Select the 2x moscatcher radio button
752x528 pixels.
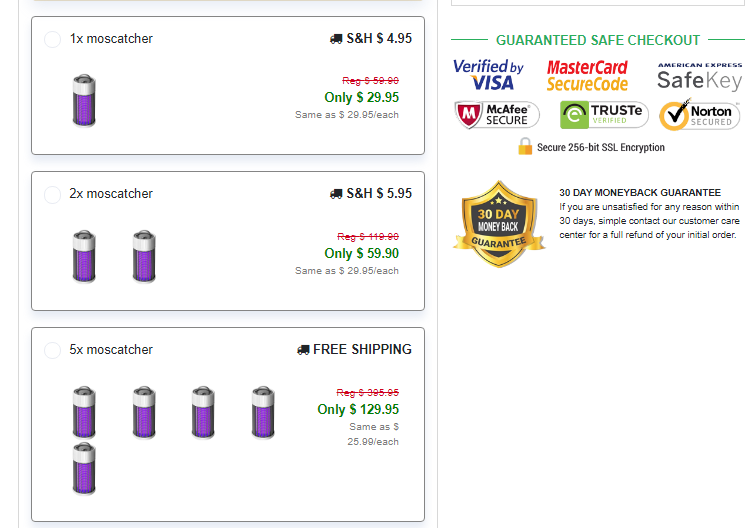52,195
